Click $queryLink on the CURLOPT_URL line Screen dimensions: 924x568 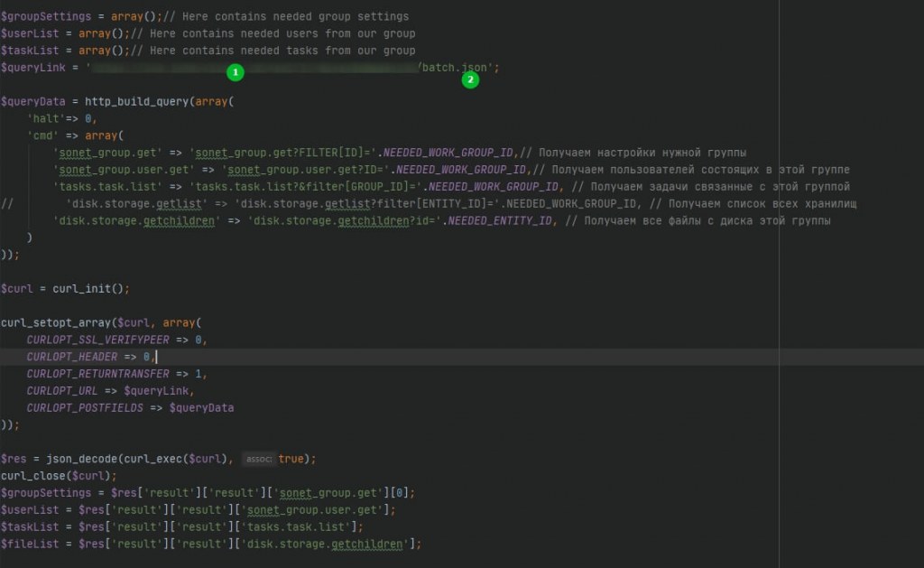pos(156,390)
